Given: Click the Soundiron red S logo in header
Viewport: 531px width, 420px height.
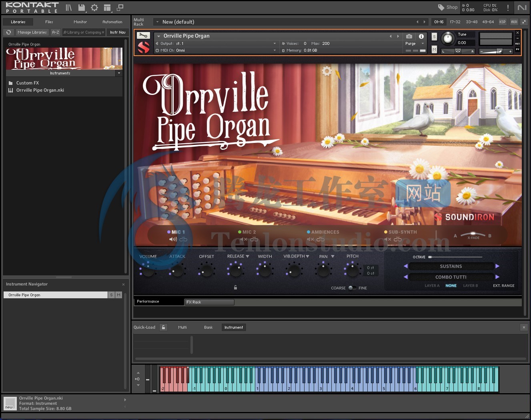Looking at the screenshot, I should (x=144, y=47).
